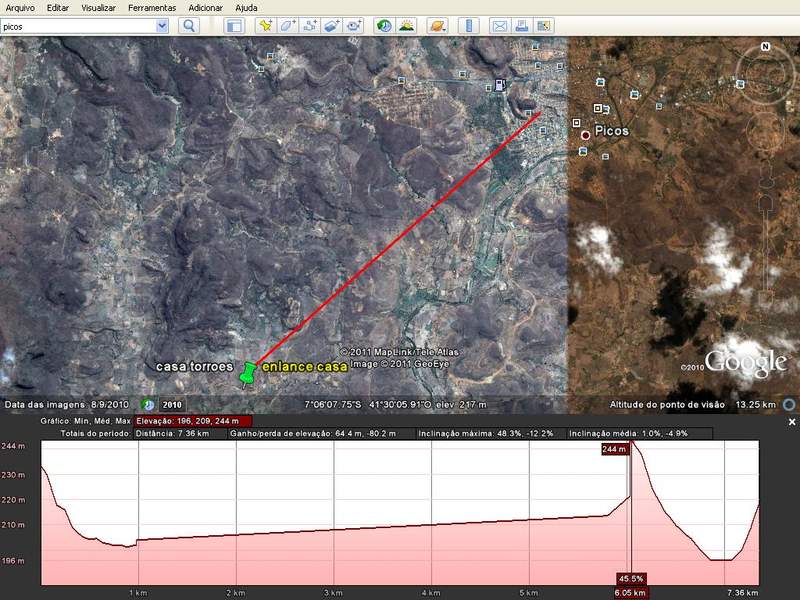
Task: Click the red path line on map
Action: [x=398, y=239]
